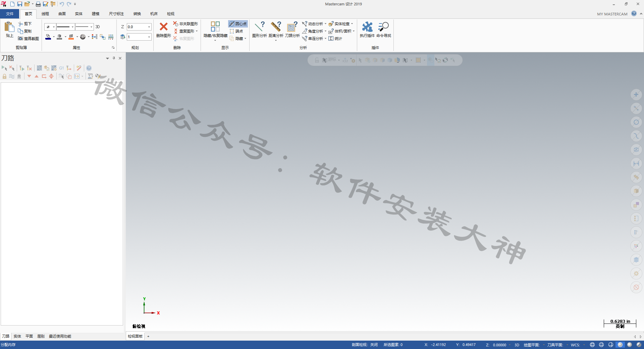Add new view sheet with plus button
The image size is (644, 349).
(x=148, y=336)
